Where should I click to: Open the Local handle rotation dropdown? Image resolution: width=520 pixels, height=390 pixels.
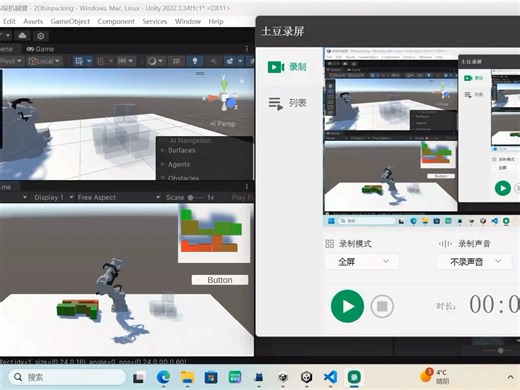pos(44,61)
